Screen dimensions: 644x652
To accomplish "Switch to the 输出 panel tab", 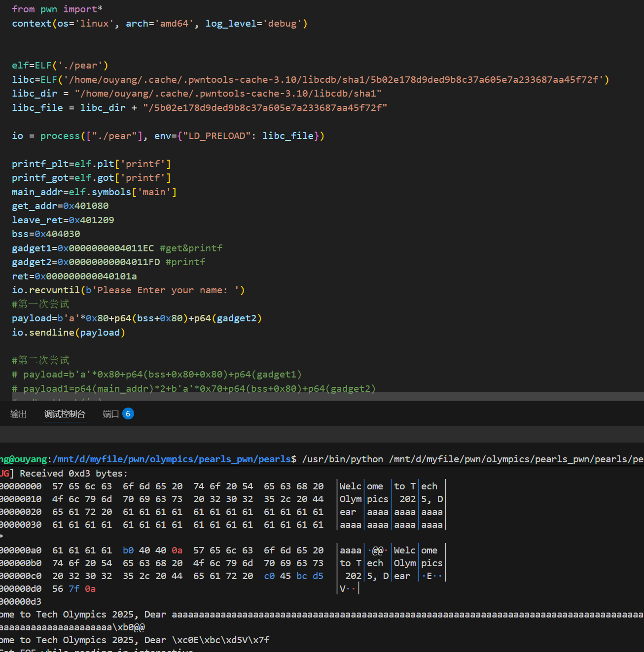I will coord(18,414).
